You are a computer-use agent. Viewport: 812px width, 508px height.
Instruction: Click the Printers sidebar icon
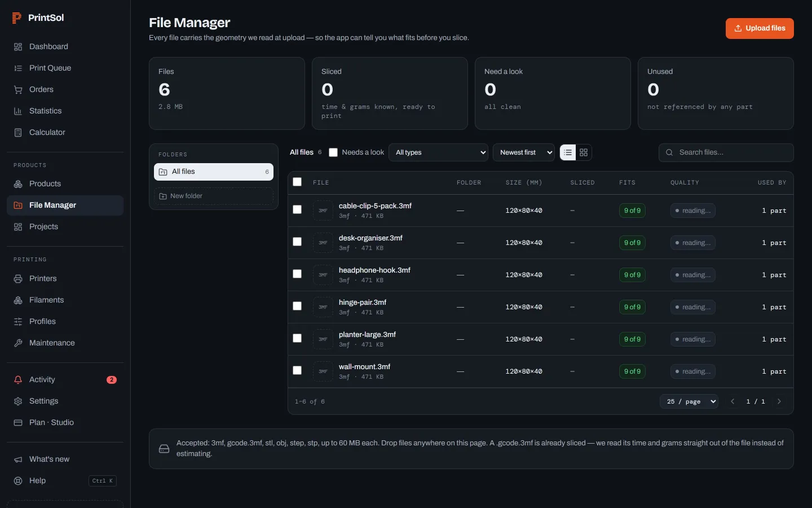tap(18, 279)
